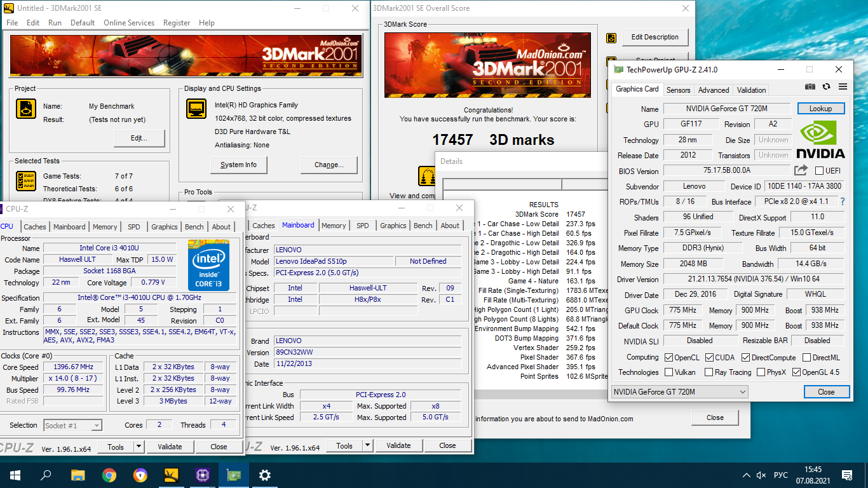Click the 17457 3D marks score text
The image size is (868, 488).
(x=493, y=140)
